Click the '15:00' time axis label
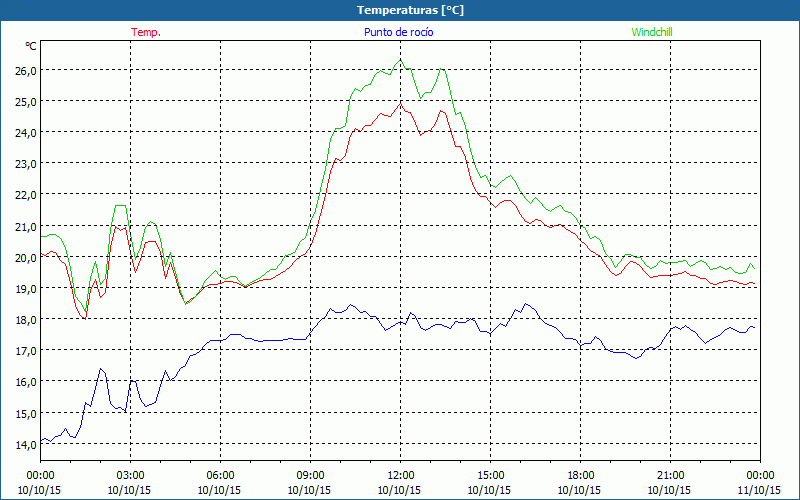 (490, 476)
